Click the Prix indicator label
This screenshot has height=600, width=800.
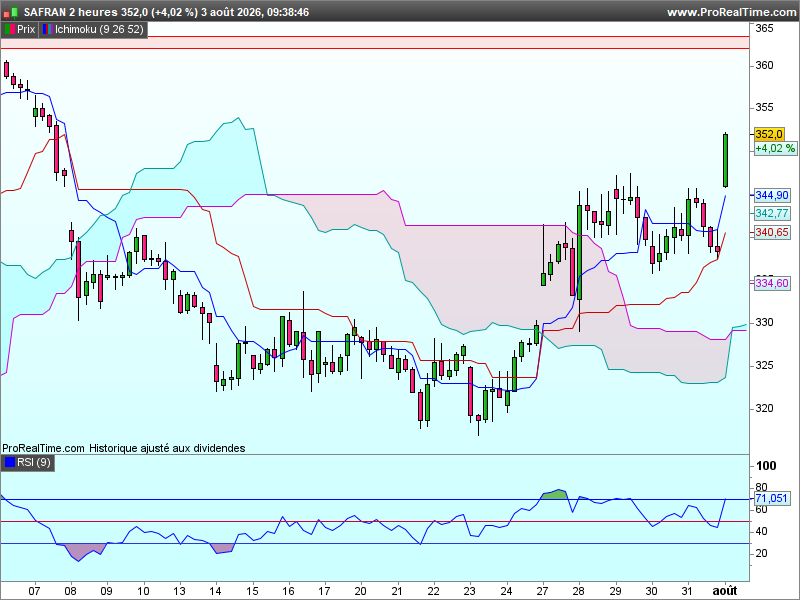[26, 30]
